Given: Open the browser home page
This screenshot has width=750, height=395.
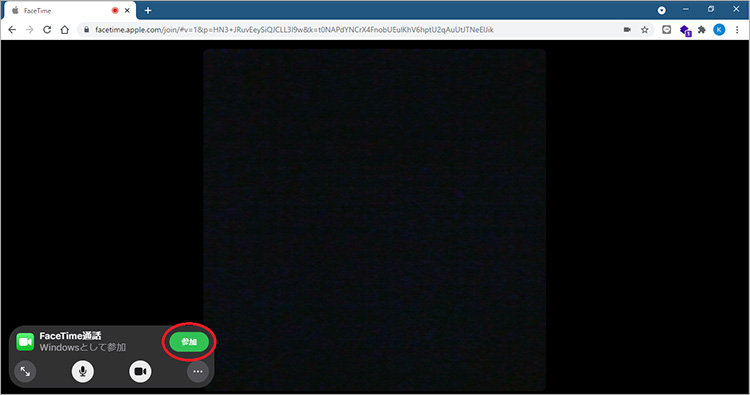Looking at the screenshot, I should pyautogui.click(x=65, y=30).
